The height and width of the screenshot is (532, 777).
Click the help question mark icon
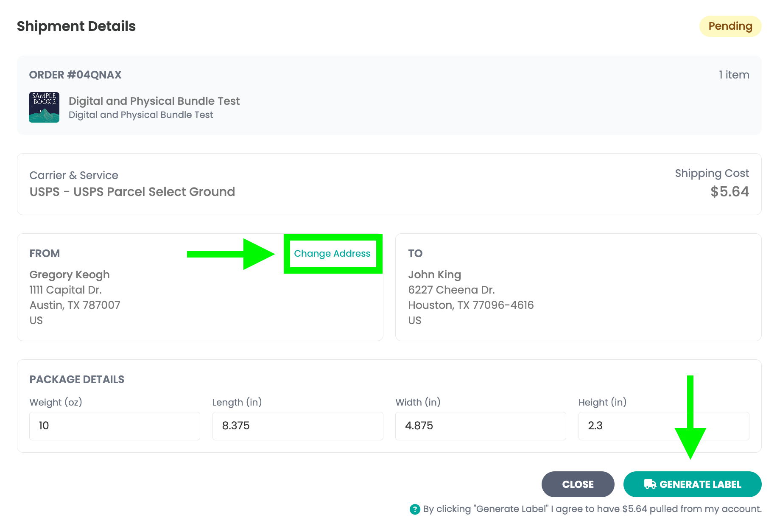[414, 509]
